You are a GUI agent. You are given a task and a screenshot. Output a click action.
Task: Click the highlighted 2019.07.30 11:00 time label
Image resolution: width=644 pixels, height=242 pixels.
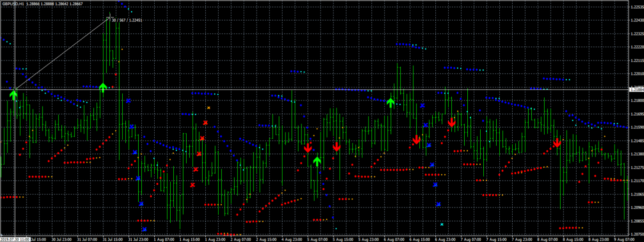15,239
